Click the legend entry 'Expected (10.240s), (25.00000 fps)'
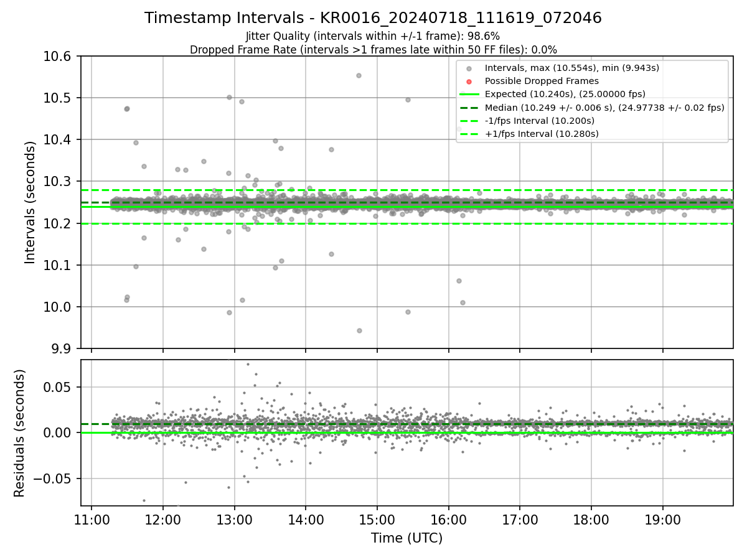This screenshot has width=747, height=560. coord(565,94)
